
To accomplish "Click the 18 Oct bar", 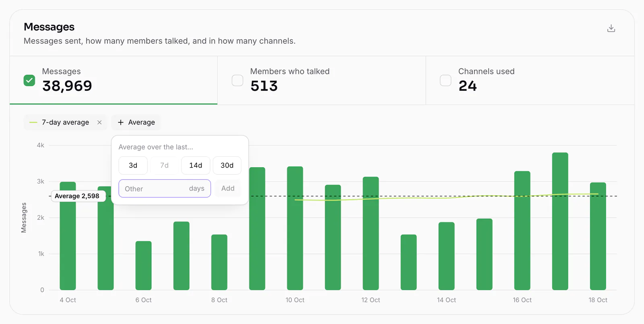I will [x=598, y=236].
